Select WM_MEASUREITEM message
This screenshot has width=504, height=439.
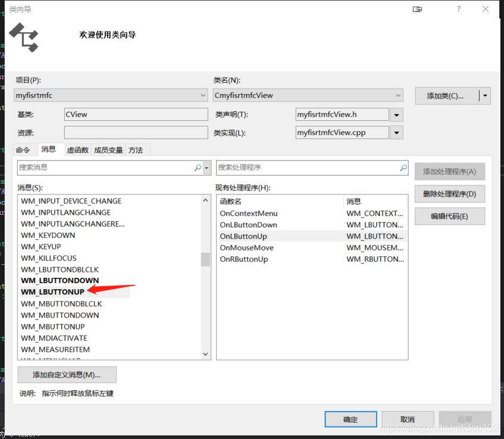(55, 349)
